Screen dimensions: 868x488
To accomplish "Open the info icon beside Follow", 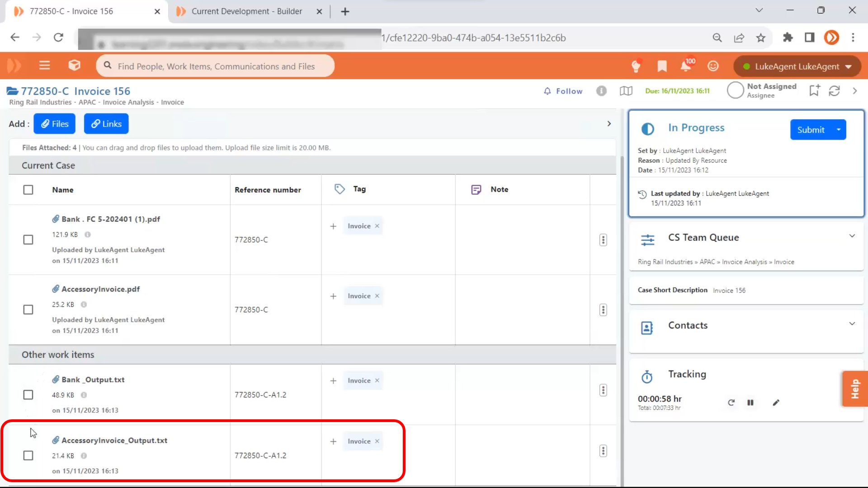I will coord(601,91).
